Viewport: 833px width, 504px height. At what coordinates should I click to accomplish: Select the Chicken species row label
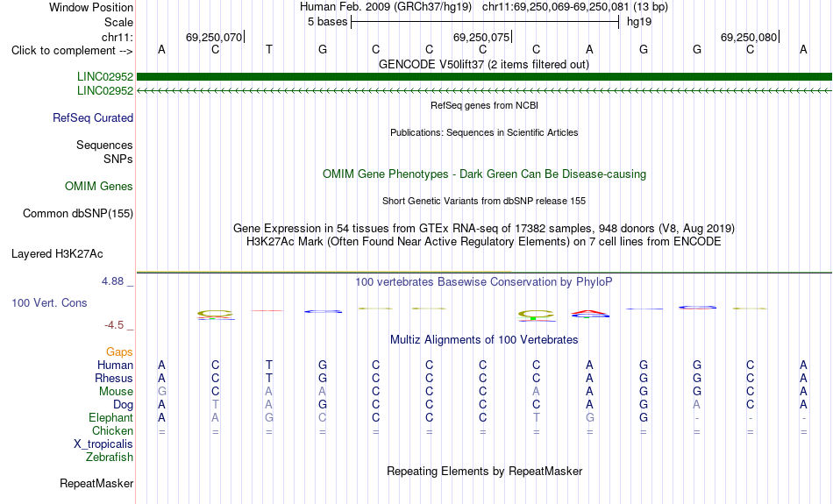(x=112, y=430)
